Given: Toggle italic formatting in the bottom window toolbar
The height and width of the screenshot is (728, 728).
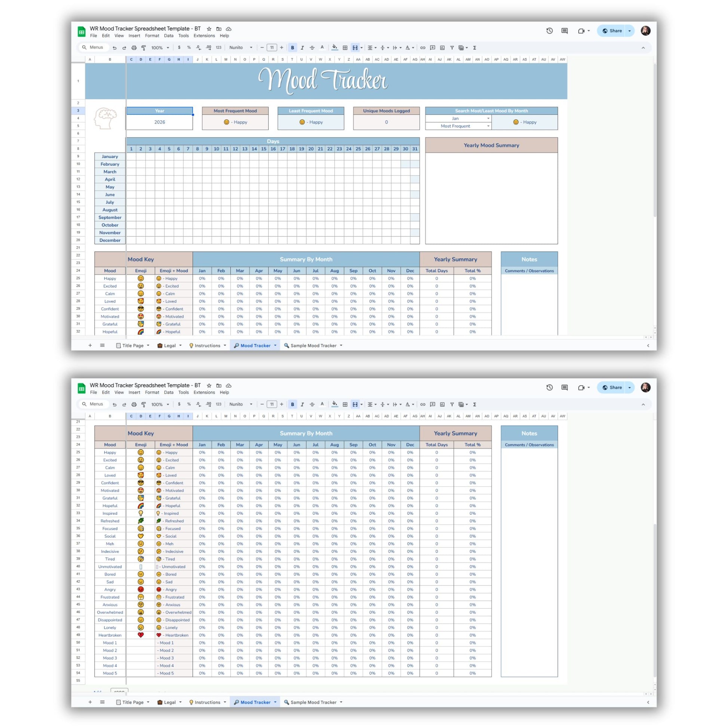Looking at the screenshot, I should point(302,404).
